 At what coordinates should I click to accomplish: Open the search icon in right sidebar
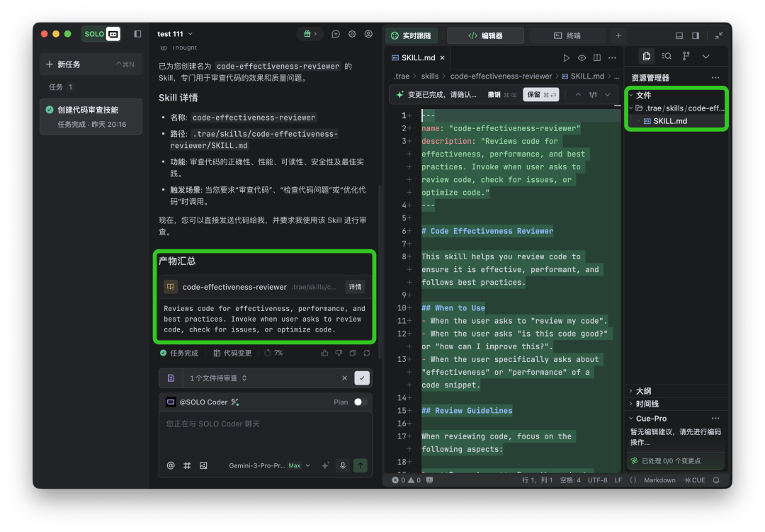[667, 56]
